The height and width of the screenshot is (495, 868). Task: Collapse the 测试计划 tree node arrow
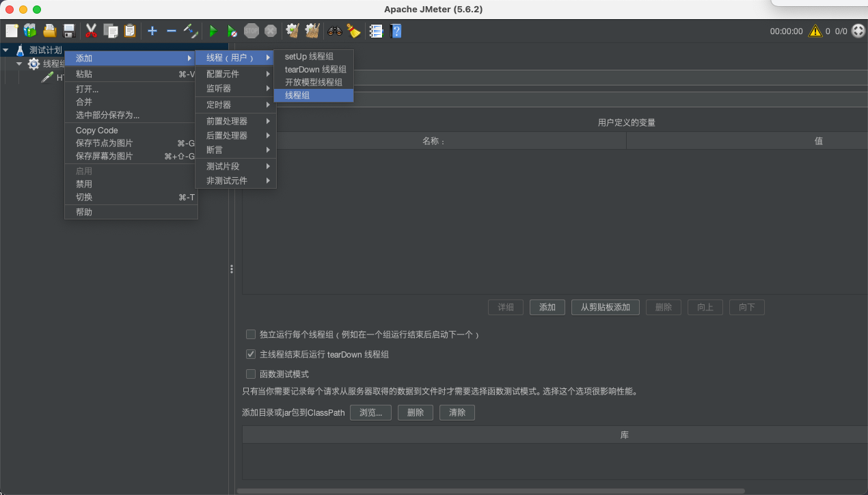click(5, 50)
